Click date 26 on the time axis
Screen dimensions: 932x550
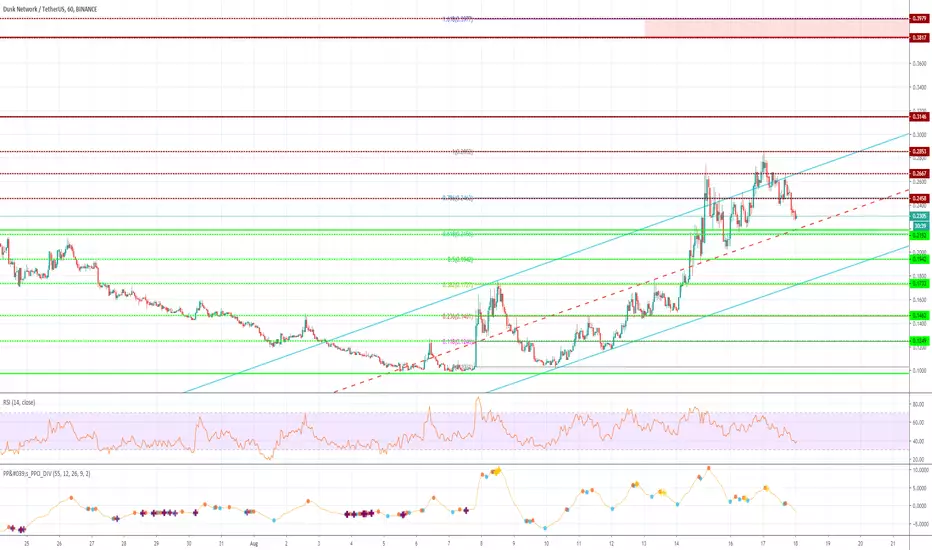59,543
